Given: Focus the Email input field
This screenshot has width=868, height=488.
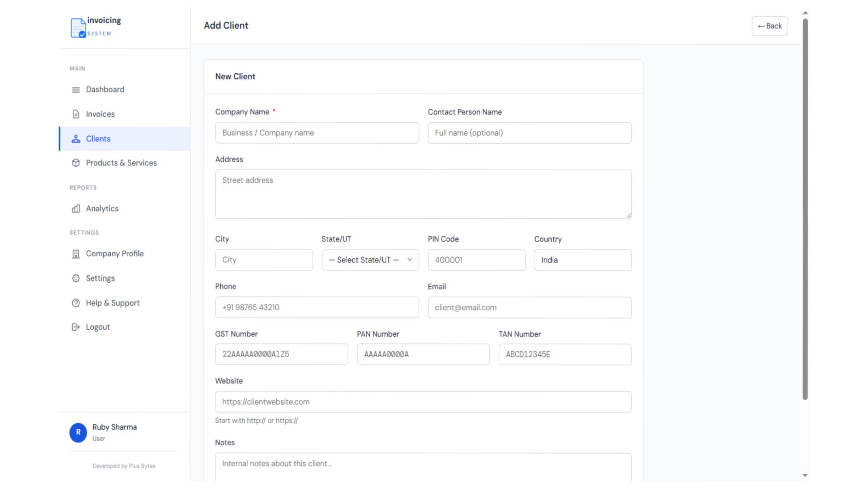Looking at the screenshot, I should pos(530,308).
